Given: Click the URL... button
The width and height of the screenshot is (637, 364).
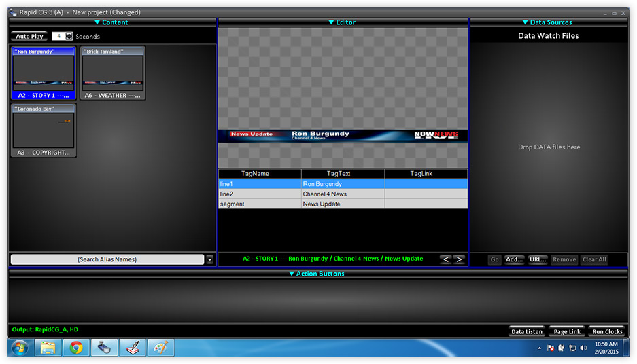Looking at the screenshot, I should tap(538, 259).
